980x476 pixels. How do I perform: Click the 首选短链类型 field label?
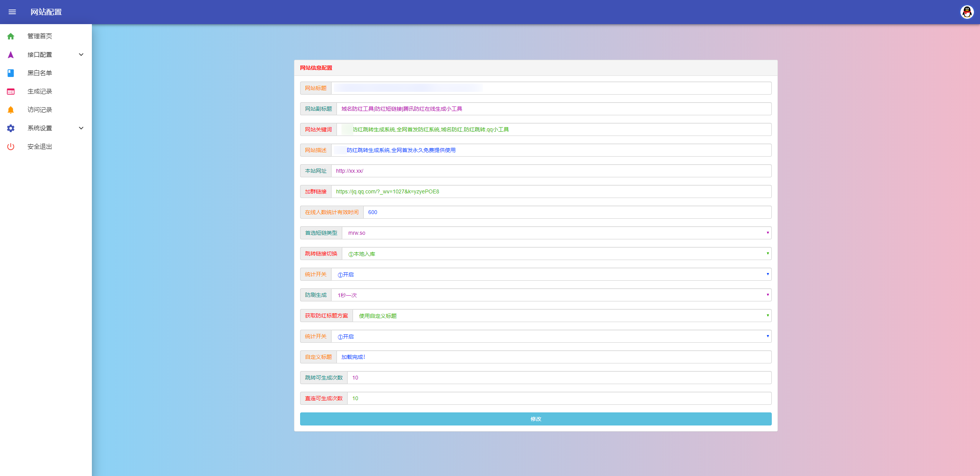321,233
